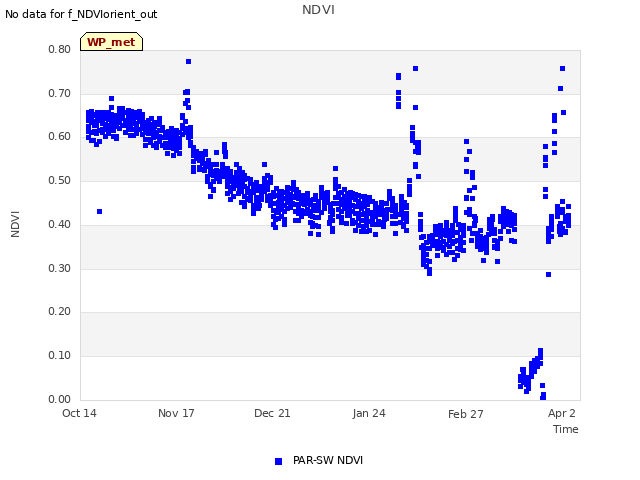
Task: Click the 0.50 y-axis tick label
Action: (60, 180)
